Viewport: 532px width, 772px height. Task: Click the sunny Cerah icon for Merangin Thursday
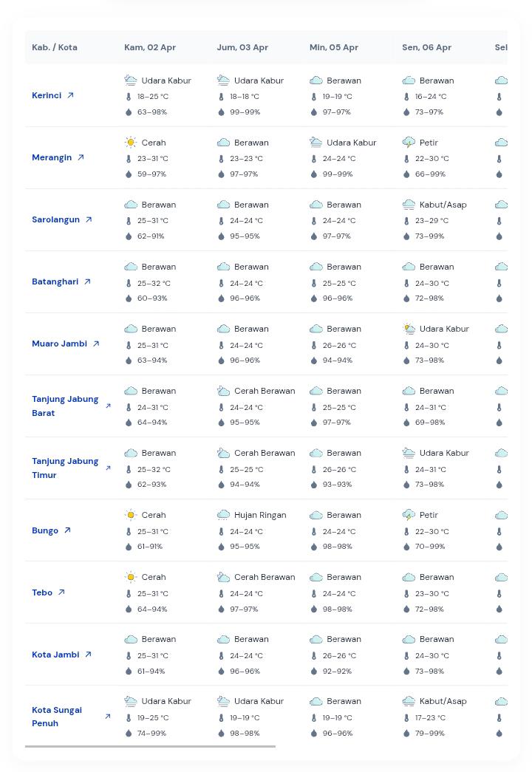131,143
